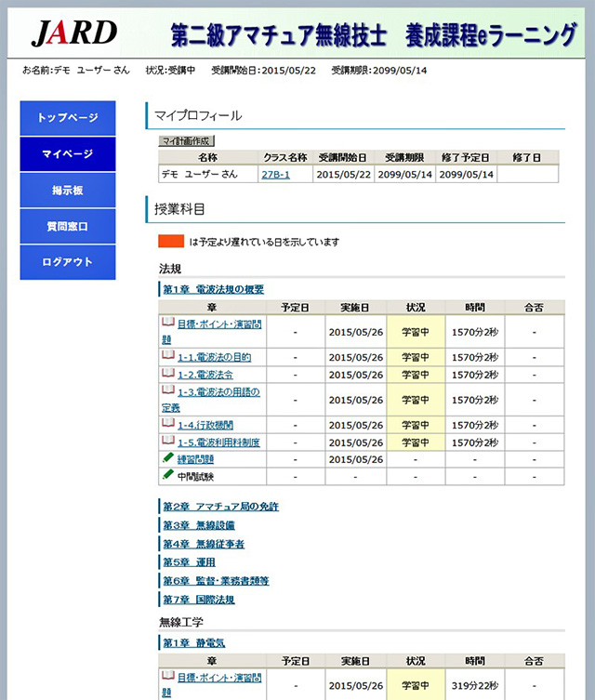The width and height of the screenshot is (595, 700).
Task: Click the 授業科目 section heading
Action: tap(179, 209)
